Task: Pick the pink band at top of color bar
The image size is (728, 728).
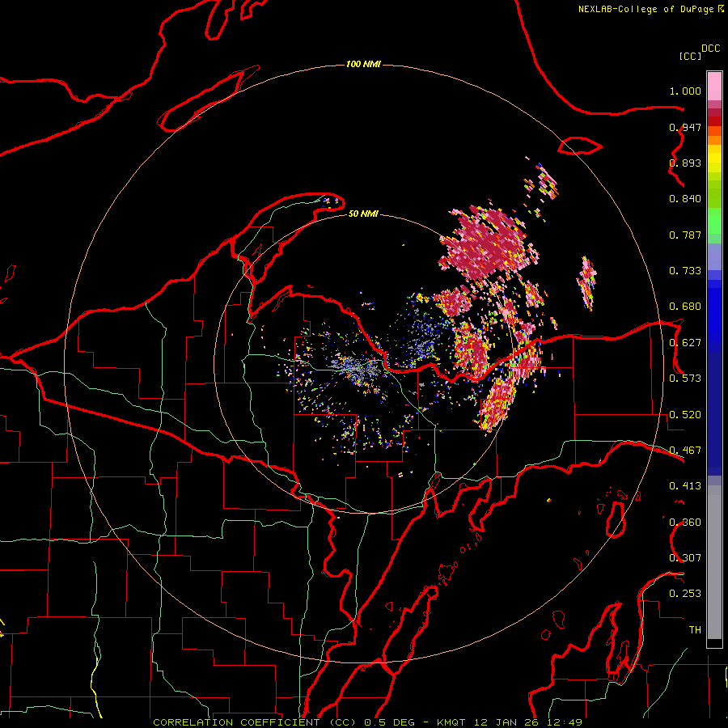Action: pos(714,87)
